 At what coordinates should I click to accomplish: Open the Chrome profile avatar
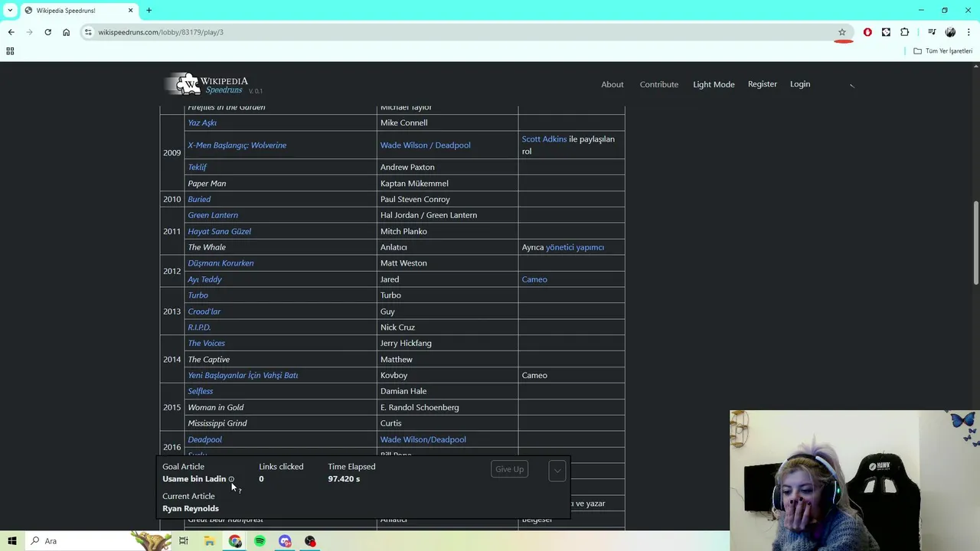pos(950,32)
